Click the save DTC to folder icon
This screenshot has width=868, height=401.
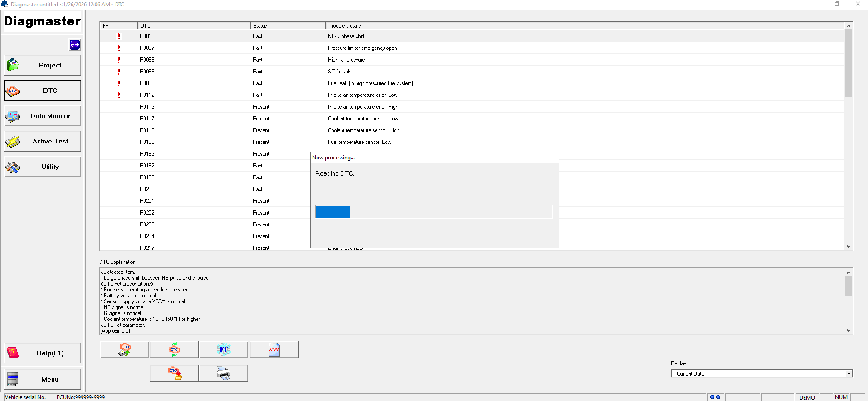point(174,373)
